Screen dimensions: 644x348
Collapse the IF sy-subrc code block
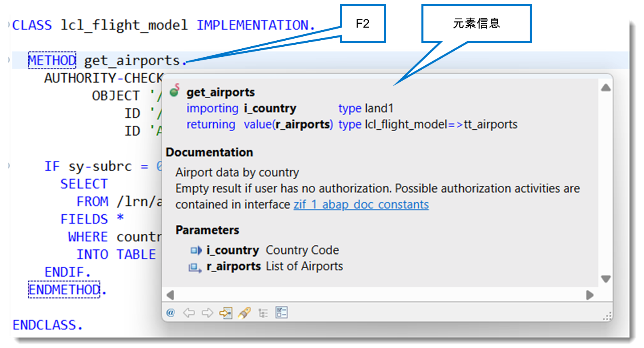pos(9,166)
